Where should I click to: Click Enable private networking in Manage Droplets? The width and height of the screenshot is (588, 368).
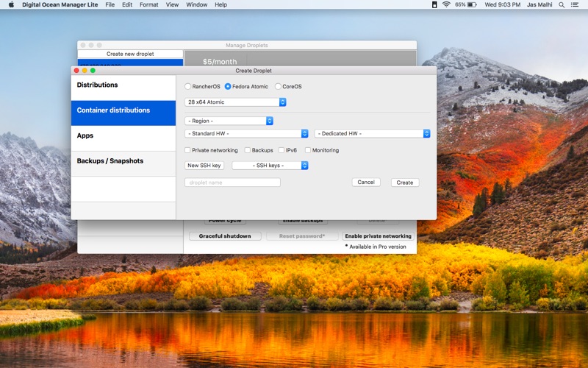(378, 236)
